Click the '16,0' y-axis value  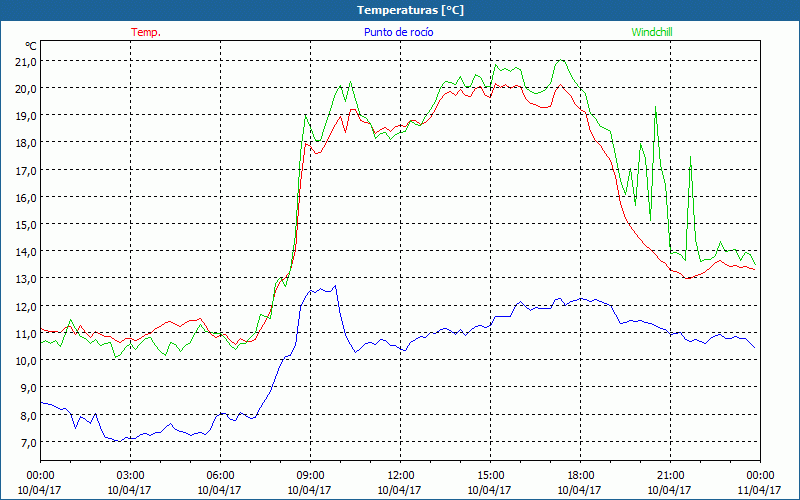point(26,197)
